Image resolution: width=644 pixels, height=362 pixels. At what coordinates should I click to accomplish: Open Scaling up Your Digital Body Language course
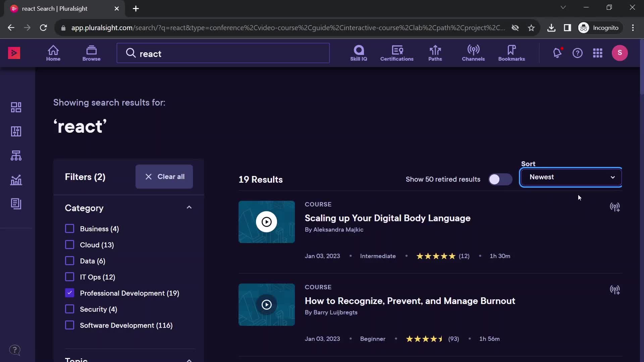pyautogui.click(x=387, y=218)
